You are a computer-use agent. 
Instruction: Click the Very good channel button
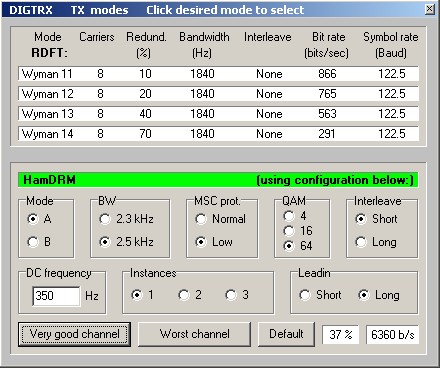coord(74,334)
